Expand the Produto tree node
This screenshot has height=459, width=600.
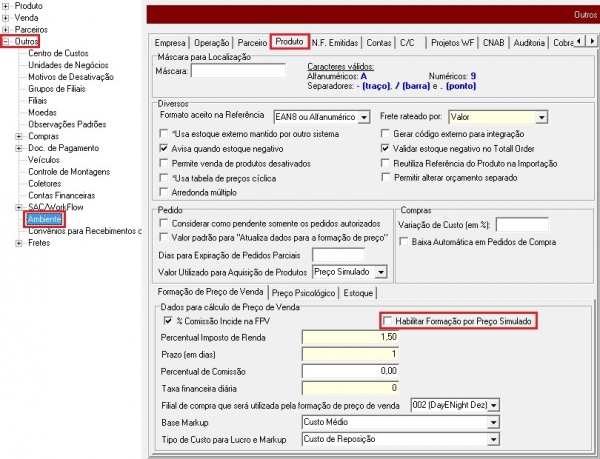7,6
